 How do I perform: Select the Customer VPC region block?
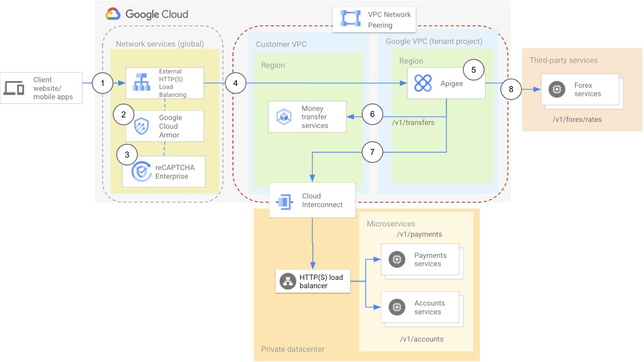click(272, 65)
